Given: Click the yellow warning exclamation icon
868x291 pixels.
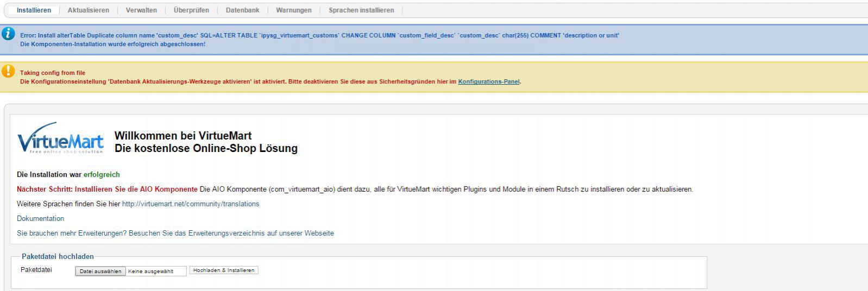Looking at the screenshot, I should coord(8,71).
